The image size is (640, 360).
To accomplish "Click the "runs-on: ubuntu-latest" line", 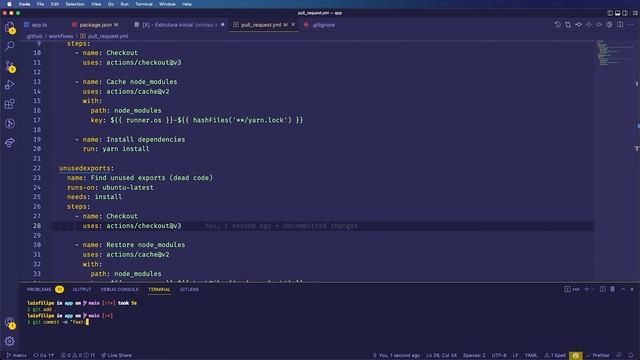I will [x=110, y=187].
